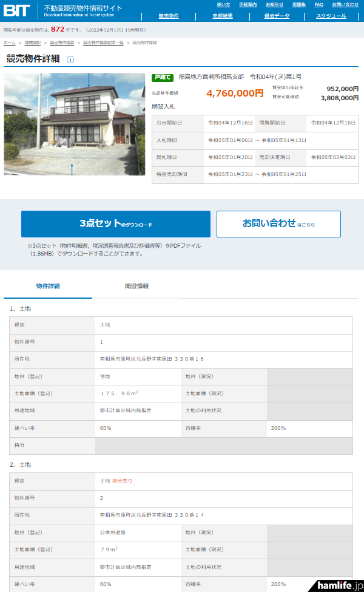
Task: Click the info icon beside 競売物件詳細
Action: pyautogui.click(x=70, y=60)
